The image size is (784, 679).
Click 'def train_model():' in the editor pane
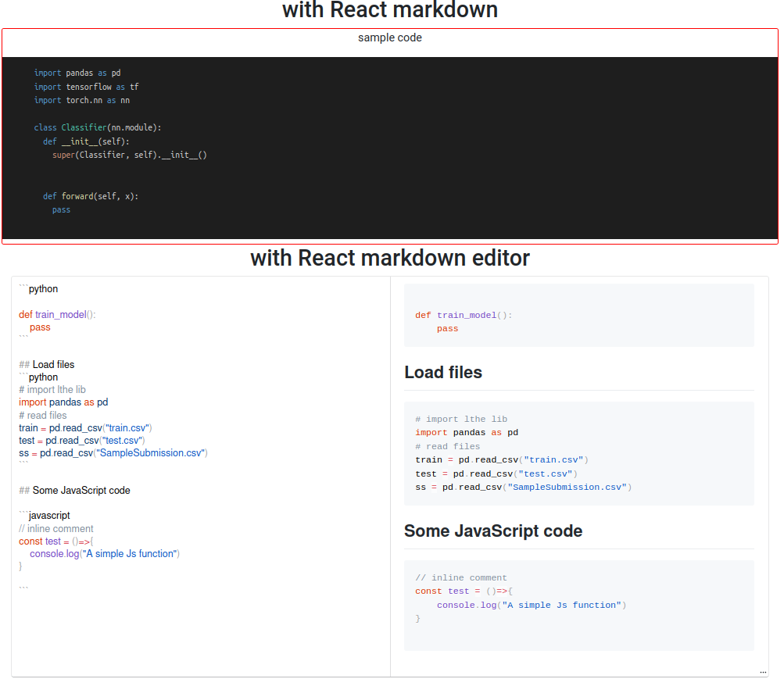57,314
